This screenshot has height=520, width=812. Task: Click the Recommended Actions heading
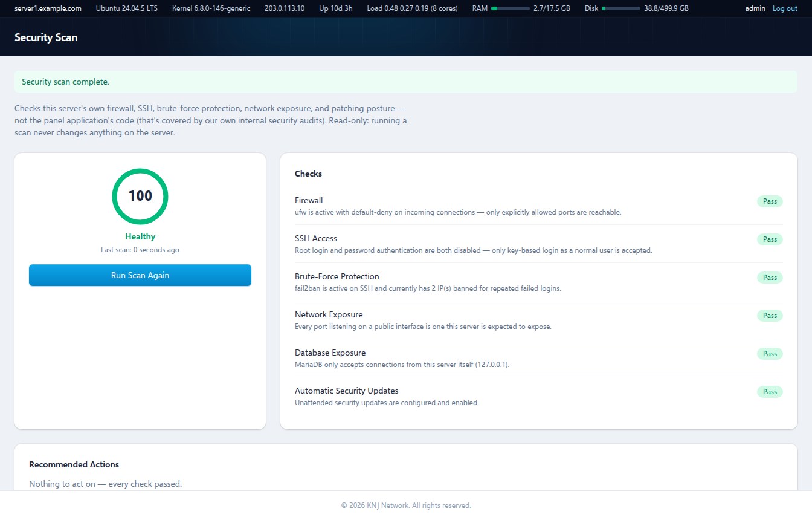74,464
